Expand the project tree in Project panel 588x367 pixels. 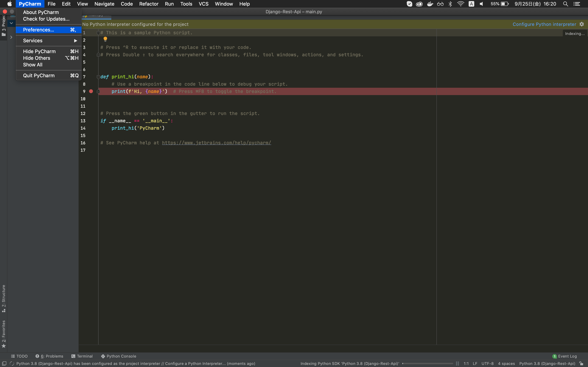click(x=11, y=37)
